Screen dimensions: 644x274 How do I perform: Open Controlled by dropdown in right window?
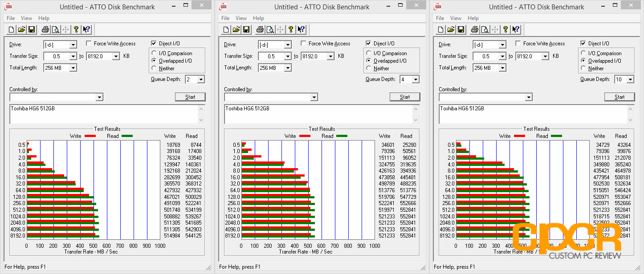pyautogui.click(x=529, y=97)
